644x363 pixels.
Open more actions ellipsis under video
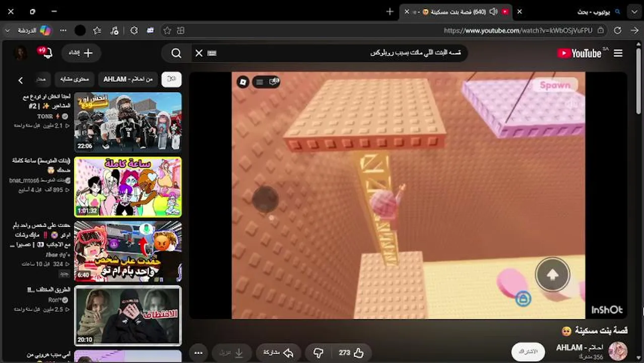click(198, 353)
